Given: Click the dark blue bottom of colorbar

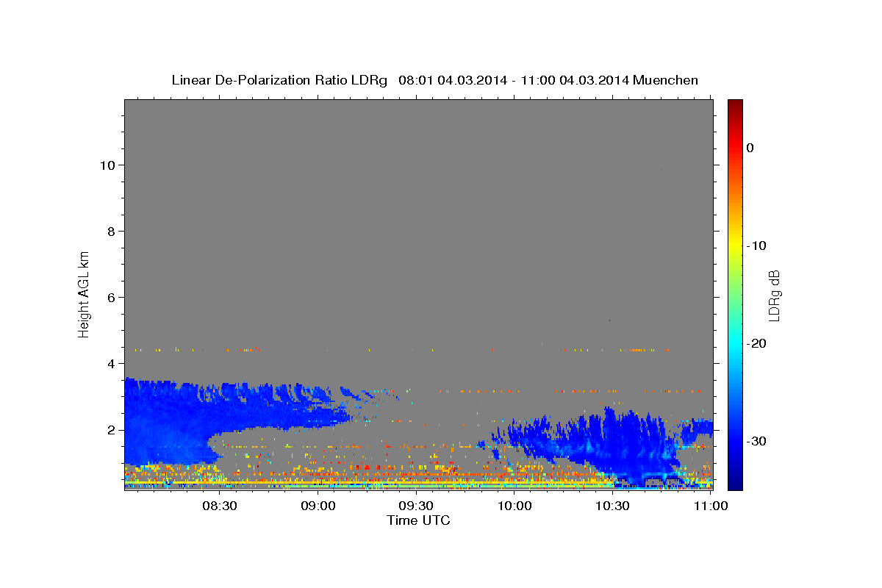Looking at the screenshot, I should (x=735, y=481).
